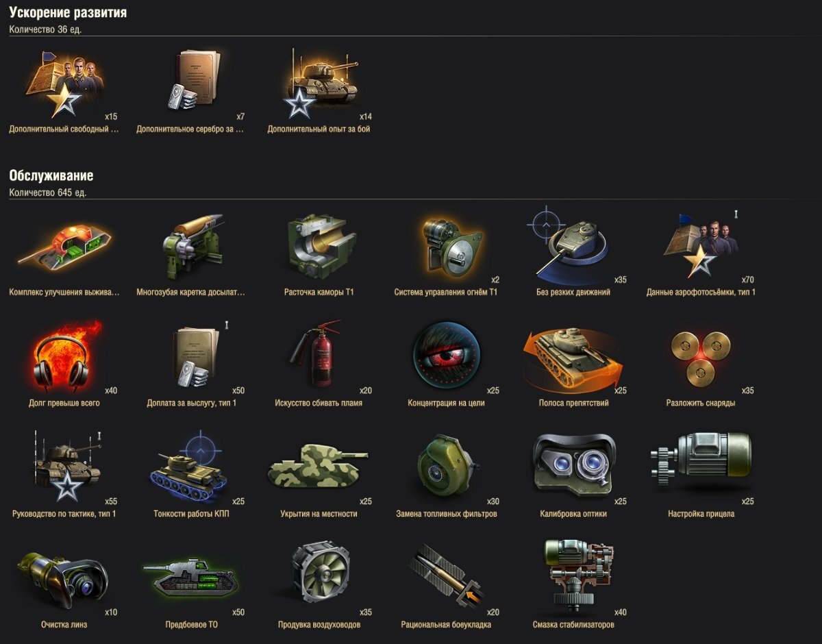Click the 'Количество 36 ед.' text
The height and width of the screenshot is (644, 822).
(45, 29)
